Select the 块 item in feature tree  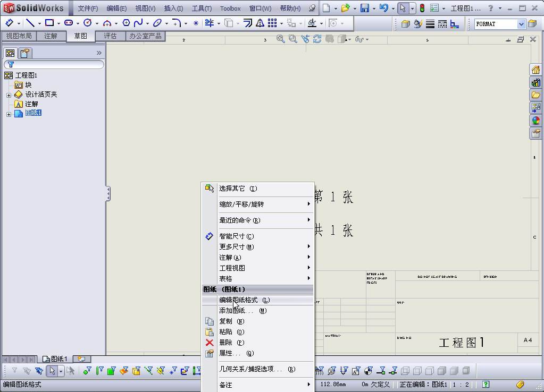point(28,84)
